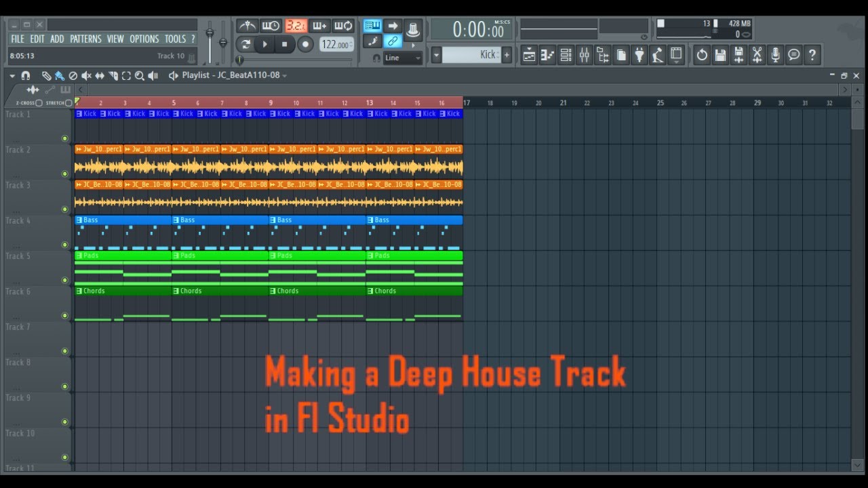The height and width of the screenshot is (488, 868).
Task: Save the project with floppy icon
Action: tap(721, 55)
